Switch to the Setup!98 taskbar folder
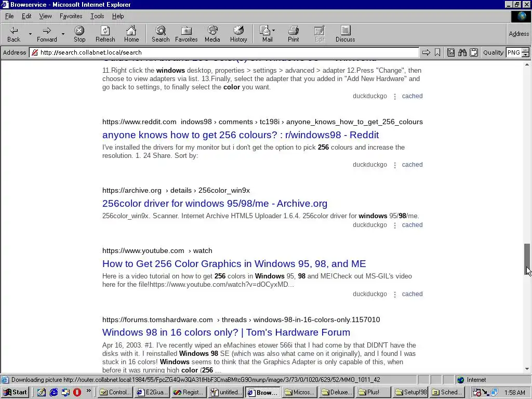532x399 pixels. (410, 392)
